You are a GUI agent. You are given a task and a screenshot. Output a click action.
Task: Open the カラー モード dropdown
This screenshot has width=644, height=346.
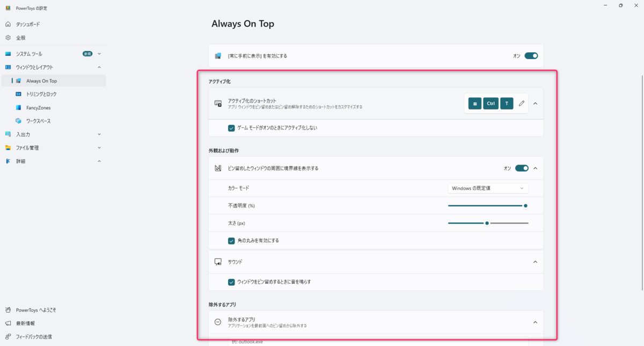[x=488, y=188]
